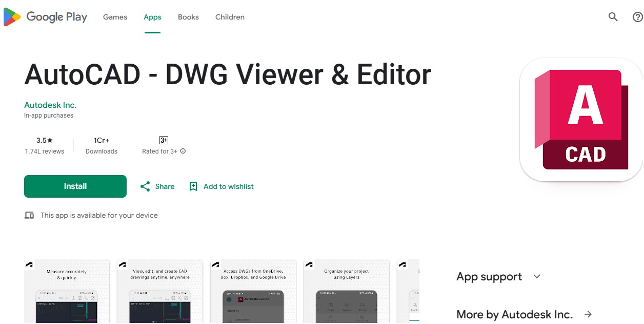The width and height of the screenshot is (644, 324).
Task: Open the search magnifier icon
Action: coord(613,17)
